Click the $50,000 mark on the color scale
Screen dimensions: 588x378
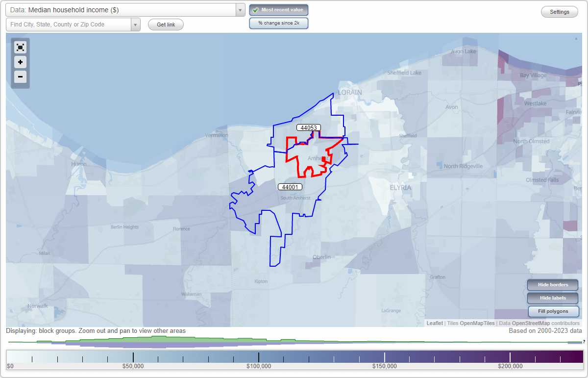click(133, 366)
